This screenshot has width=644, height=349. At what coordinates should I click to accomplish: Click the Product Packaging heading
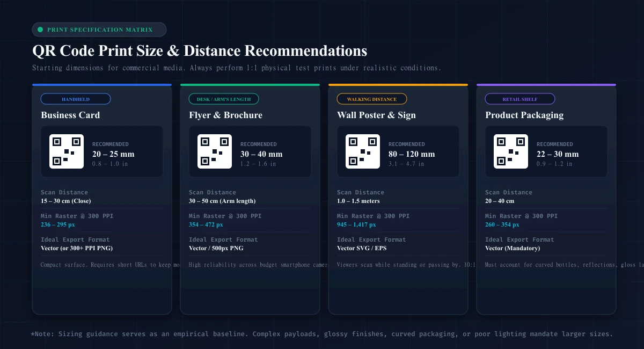[524, 115]
